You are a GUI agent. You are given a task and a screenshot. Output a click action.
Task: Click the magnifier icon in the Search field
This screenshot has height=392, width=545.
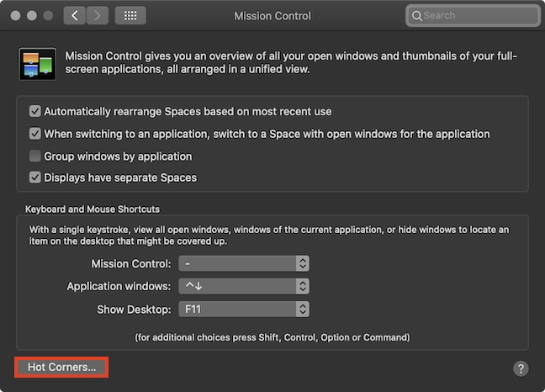(417, 16)
